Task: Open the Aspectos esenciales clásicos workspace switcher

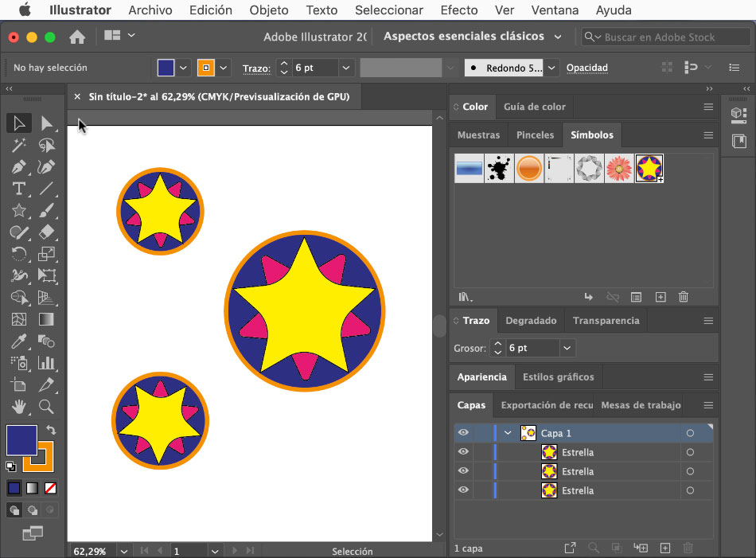Action: click(x=473, y=37)
